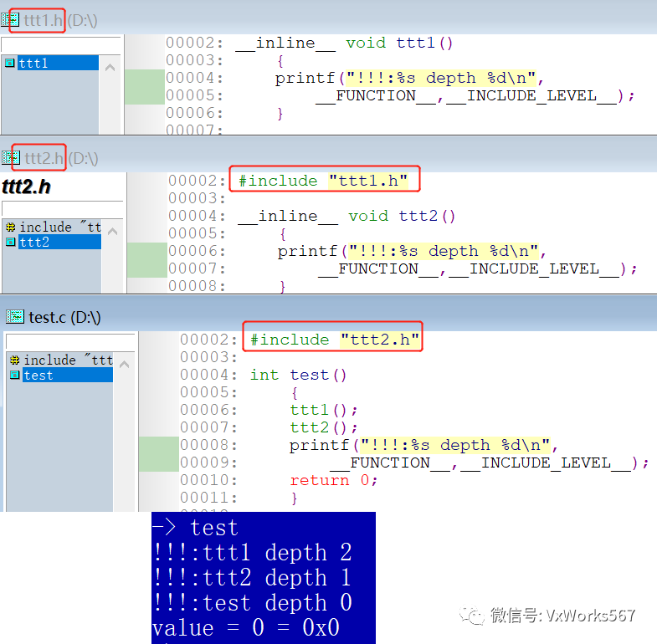Click the ttt2(); call in test.c
The image size is (657, 644).
(323, 427)
